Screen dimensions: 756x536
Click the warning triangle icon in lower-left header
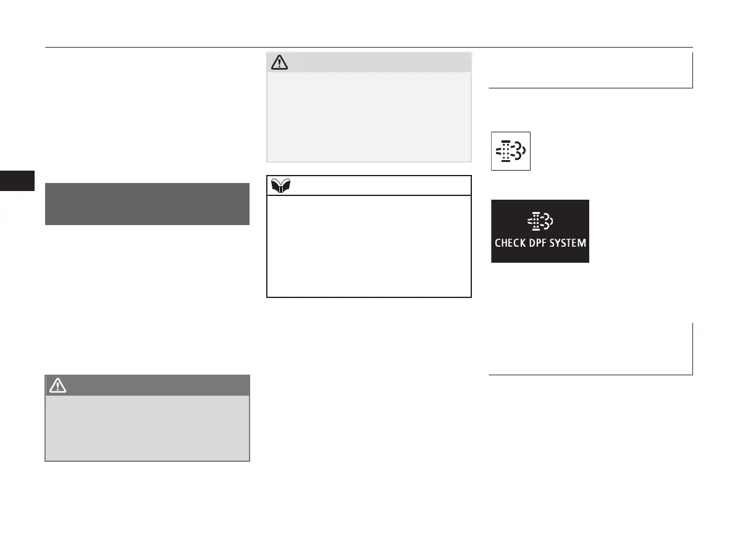click(57, 385)
